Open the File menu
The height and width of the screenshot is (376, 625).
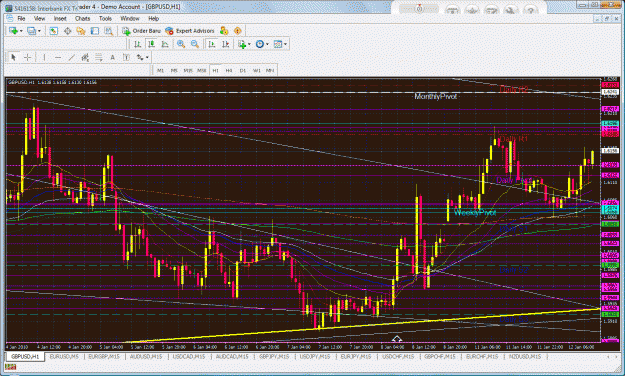point(21,19)
